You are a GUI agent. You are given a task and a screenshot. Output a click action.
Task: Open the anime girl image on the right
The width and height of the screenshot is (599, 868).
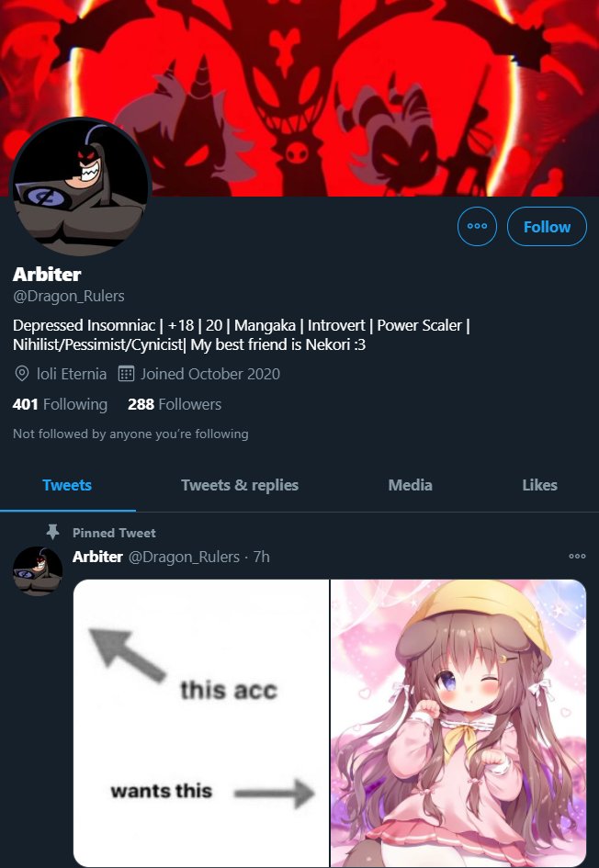click(458, 723)
